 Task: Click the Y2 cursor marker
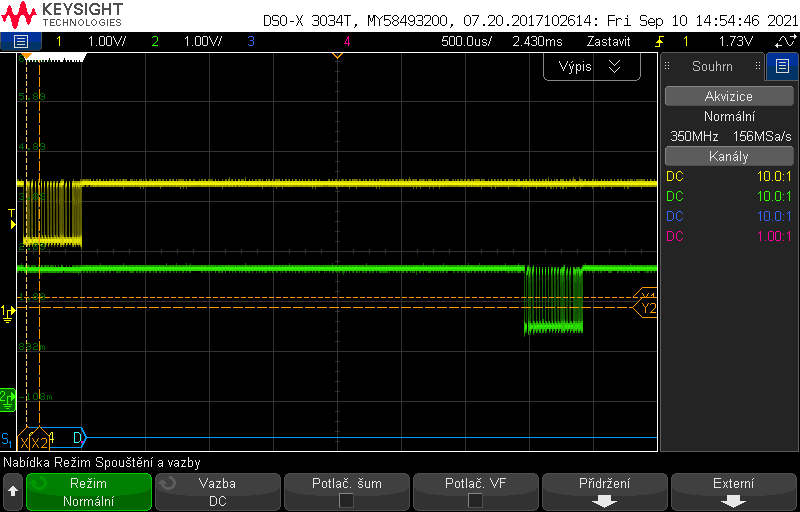[x=645, y=308]
